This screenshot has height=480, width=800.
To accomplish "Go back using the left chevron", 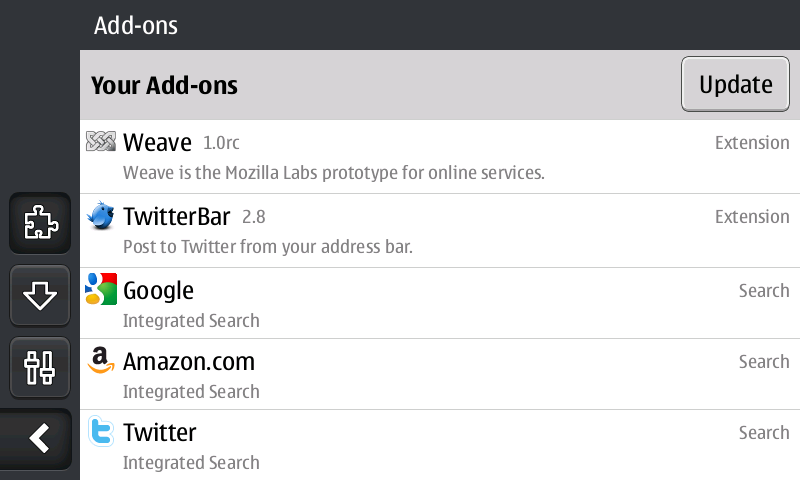I will 40,438.
